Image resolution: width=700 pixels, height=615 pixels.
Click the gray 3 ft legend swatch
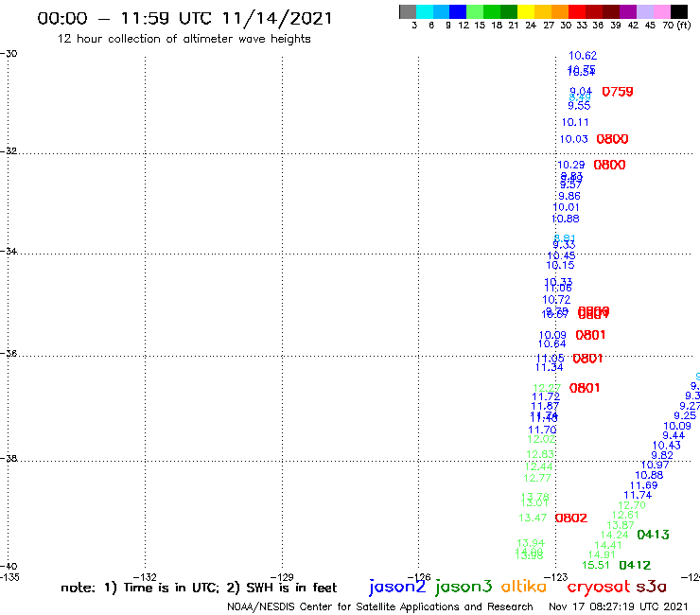408,11
